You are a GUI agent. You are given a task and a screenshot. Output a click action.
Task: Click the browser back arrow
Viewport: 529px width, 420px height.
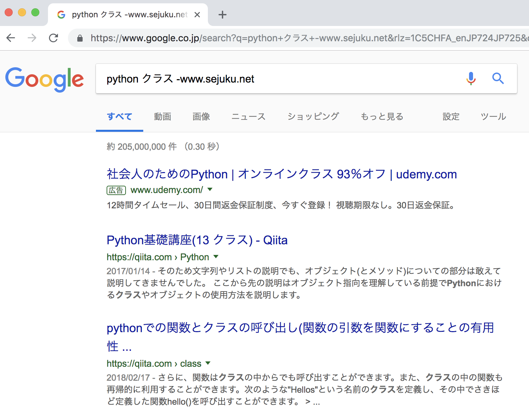11,38
